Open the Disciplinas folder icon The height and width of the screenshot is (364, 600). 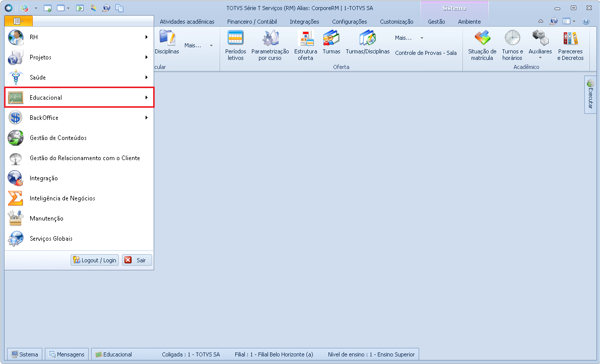coord(167,38)
